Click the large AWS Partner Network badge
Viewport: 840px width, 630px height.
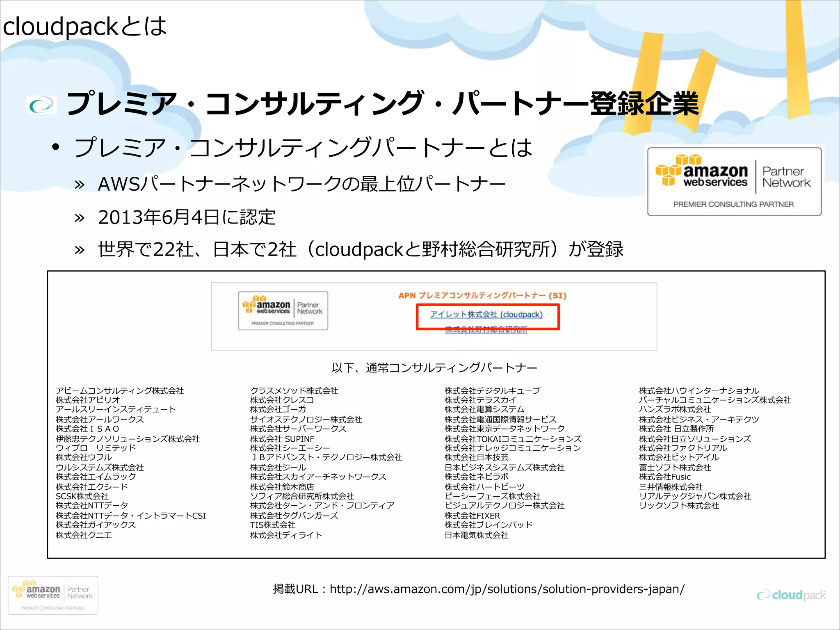(734, 182)
